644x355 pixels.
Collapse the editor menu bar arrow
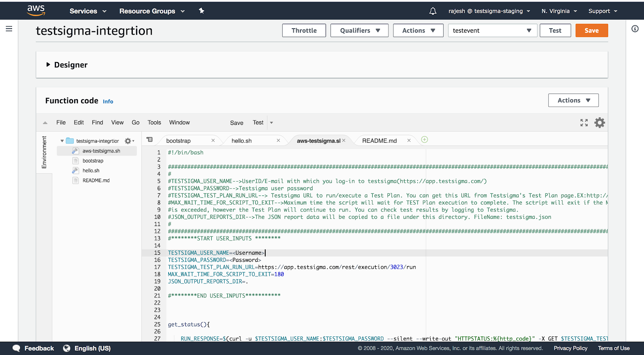pos(45,123)
